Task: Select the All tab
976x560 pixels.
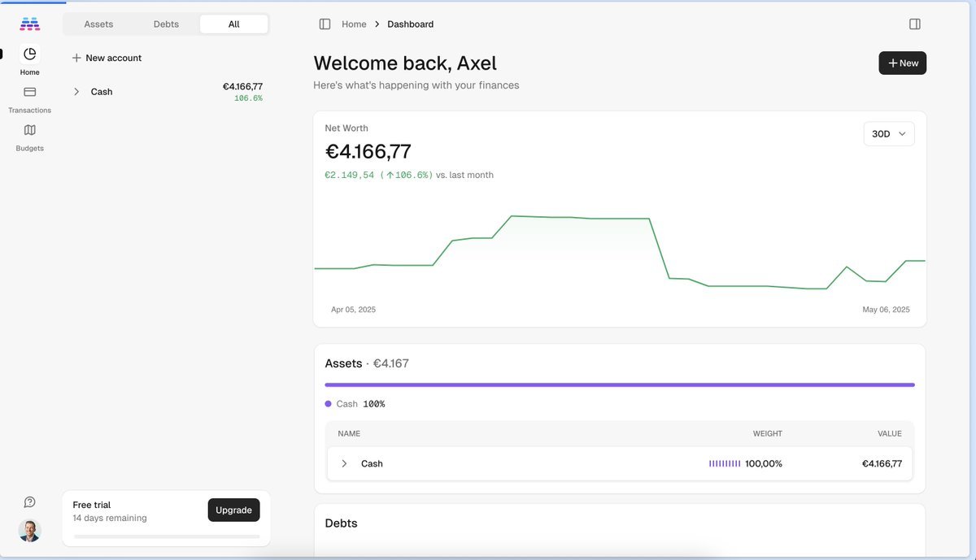Action: click(233, 24)
